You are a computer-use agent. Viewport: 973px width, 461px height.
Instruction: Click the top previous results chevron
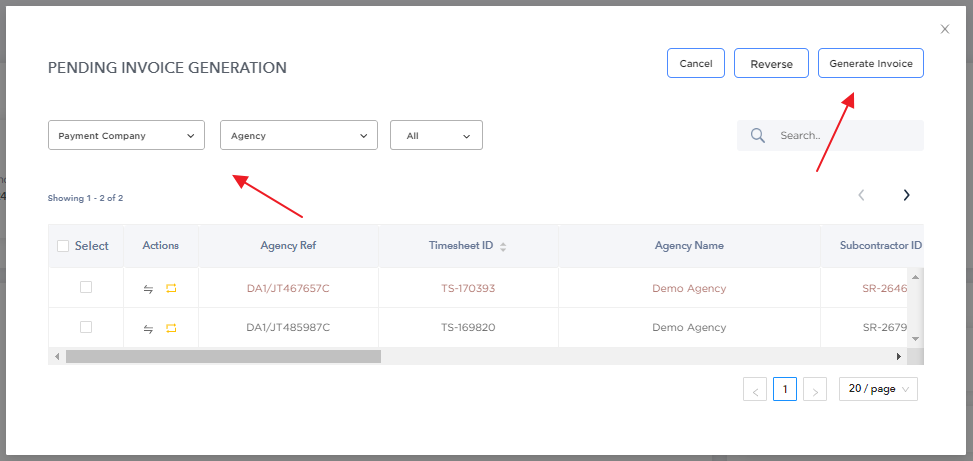pyautogui.click(x=861, y=195)
